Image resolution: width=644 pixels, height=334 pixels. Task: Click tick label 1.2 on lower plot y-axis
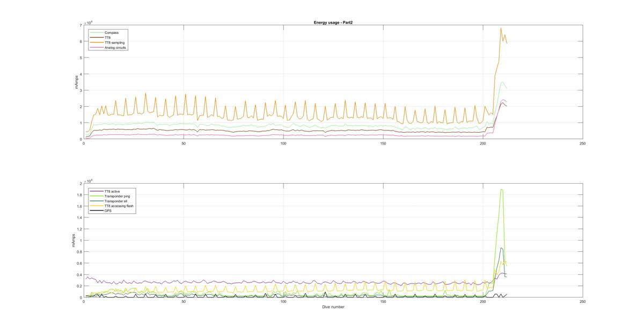(79, 229)
